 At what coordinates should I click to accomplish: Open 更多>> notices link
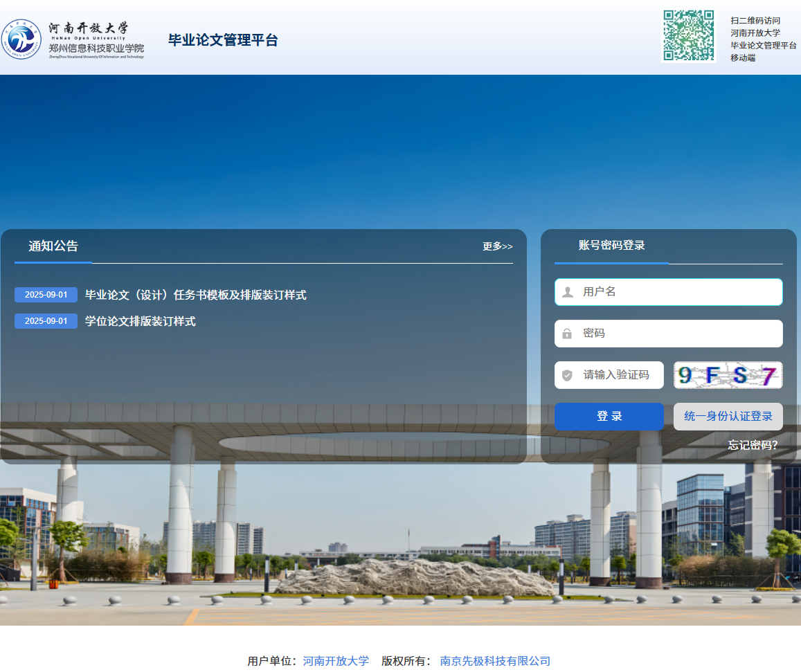point(498,246)
